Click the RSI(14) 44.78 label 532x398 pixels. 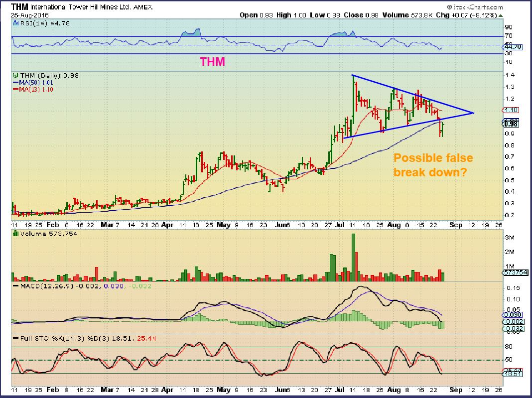pos(45,23)
